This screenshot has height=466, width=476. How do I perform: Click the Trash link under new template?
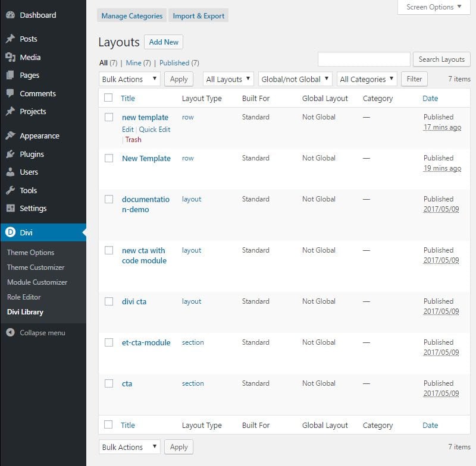click(133, 140)
